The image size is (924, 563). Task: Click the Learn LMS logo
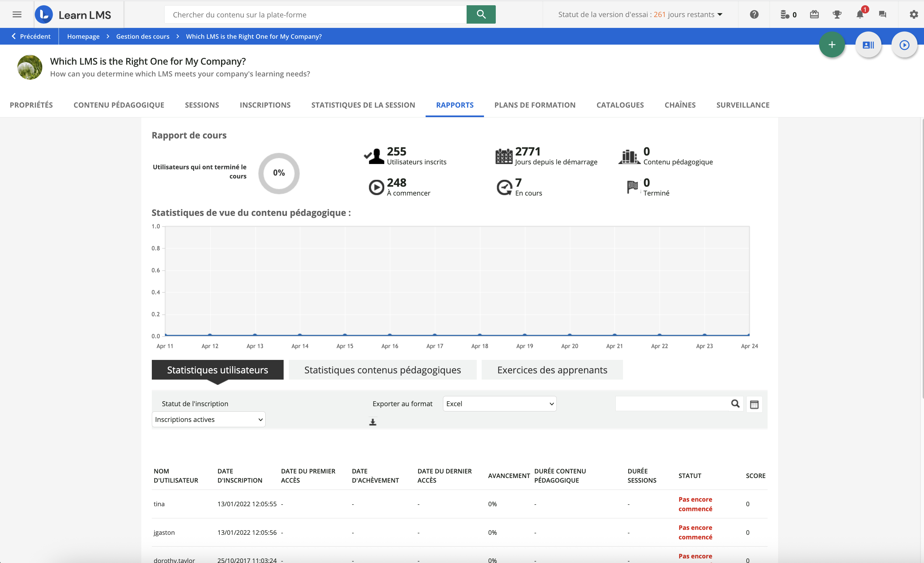click(73, 15)
